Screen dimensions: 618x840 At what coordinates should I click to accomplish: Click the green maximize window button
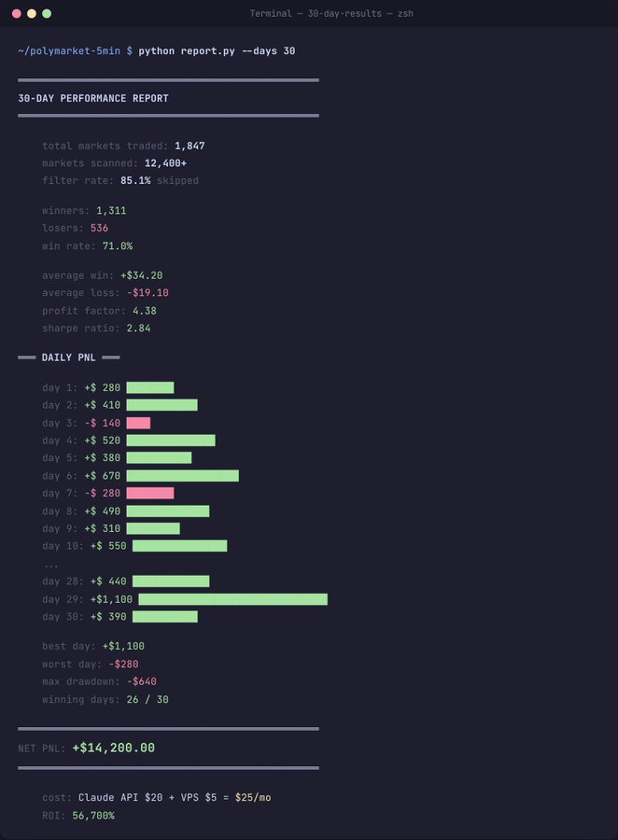[47, 13]
